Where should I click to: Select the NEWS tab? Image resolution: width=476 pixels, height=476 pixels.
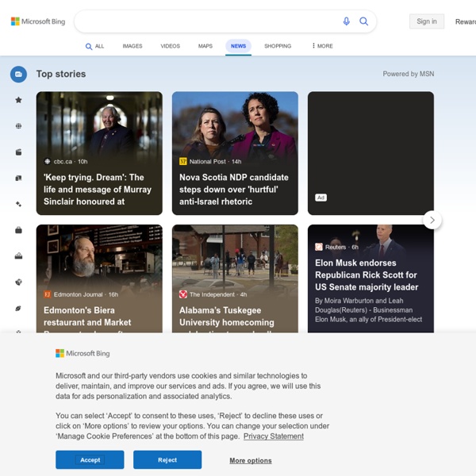tap(238, 46)
